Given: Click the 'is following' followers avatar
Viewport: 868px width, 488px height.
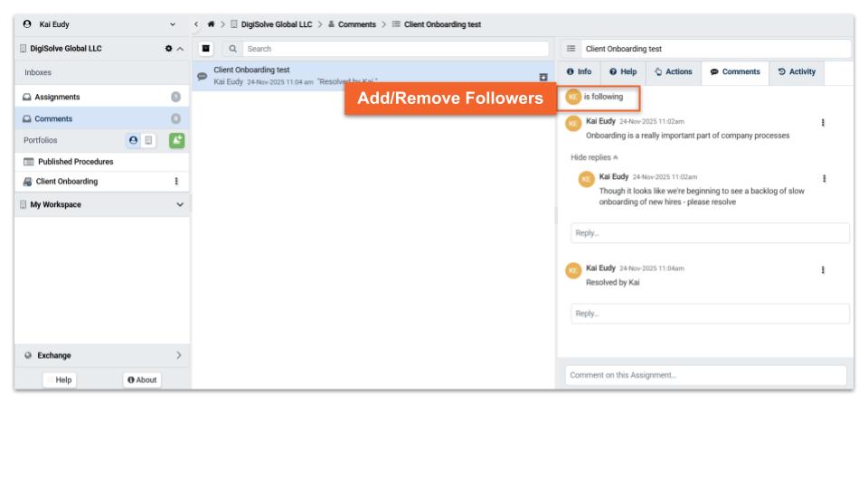Looking at the screenshot, I should [x=572, y=97].
